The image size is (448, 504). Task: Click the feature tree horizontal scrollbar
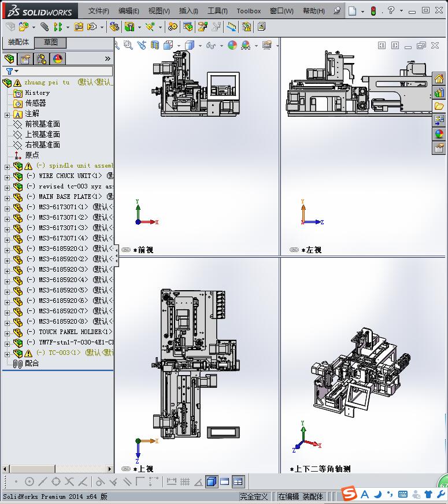[x=31, y=469]
